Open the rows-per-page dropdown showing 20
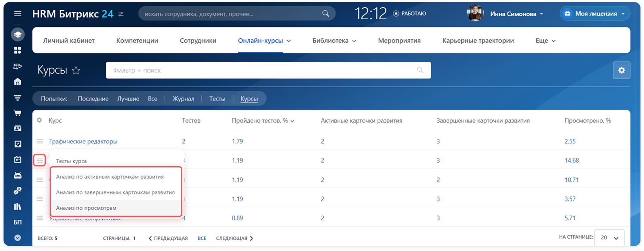The height and width of the screenshot is (251, 644). pyautogui.click(x=609, y=238)
